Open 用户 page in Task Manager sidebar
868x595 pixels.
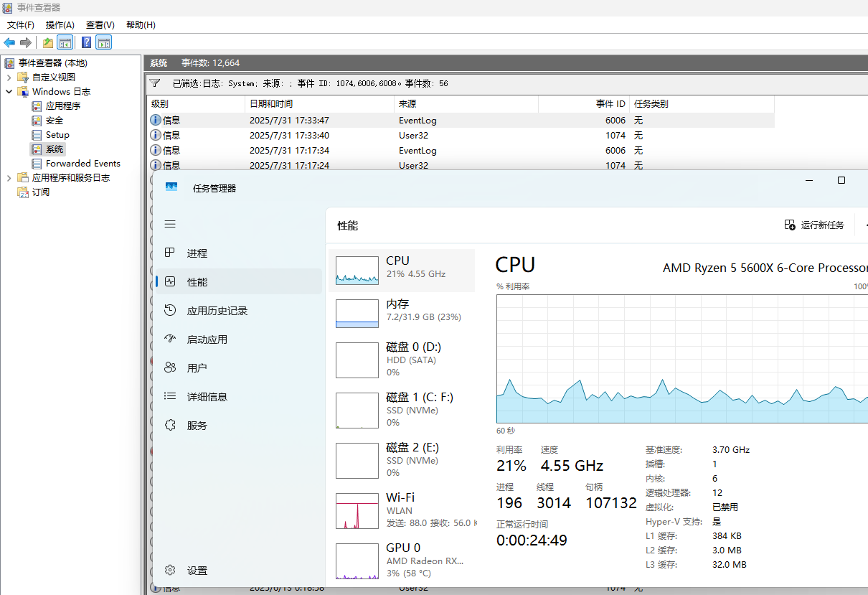point(238,368)
